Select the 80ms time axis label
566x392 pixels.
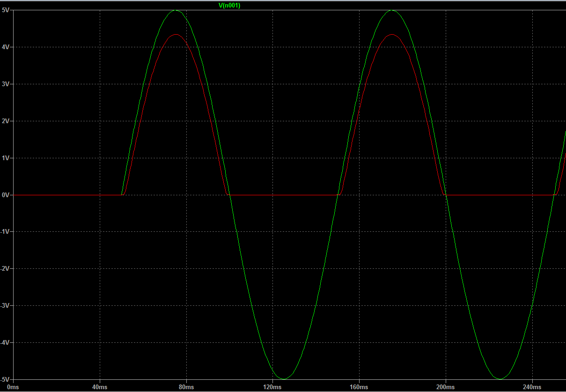pos(186,387)
